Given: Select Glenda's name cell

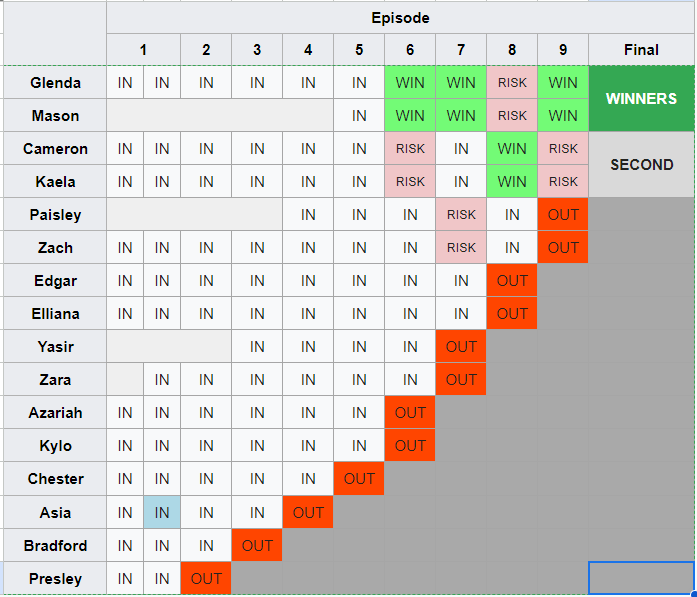Looking at the screenshot, I should pos(55,83).
